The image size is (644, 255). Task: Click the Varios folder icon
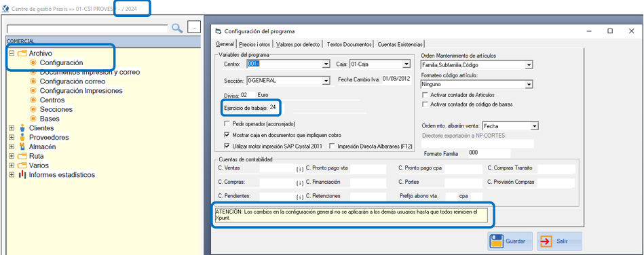tap(22, 165)
